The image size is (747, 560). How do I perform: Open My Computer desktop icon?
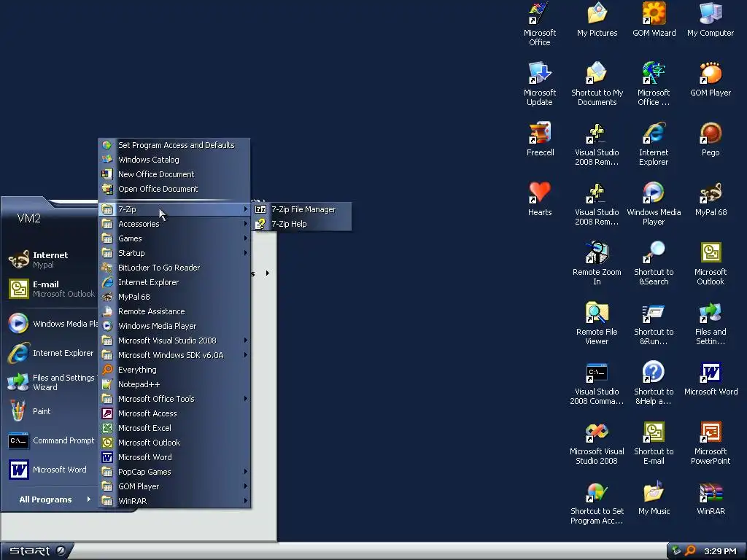click(711, 20)
